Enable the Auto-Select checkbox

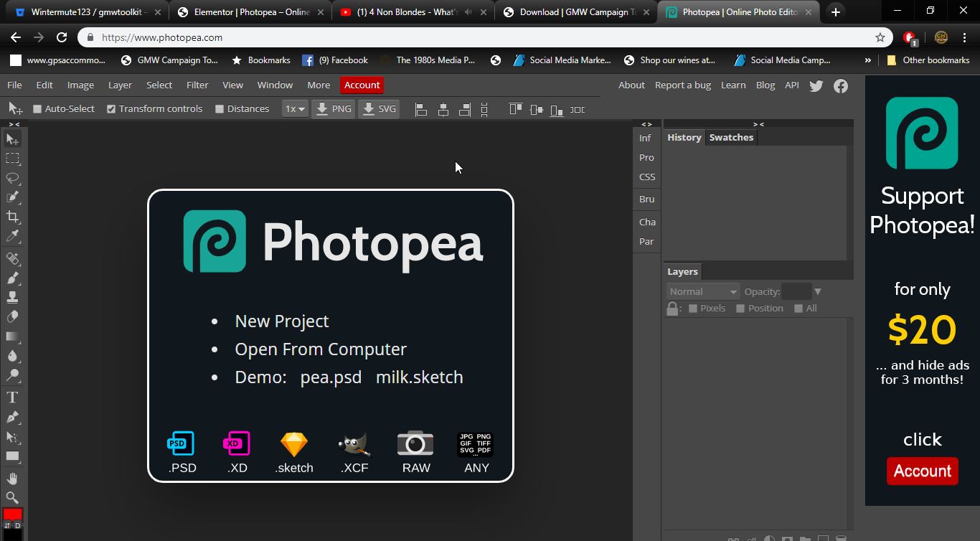pos(37,109)
